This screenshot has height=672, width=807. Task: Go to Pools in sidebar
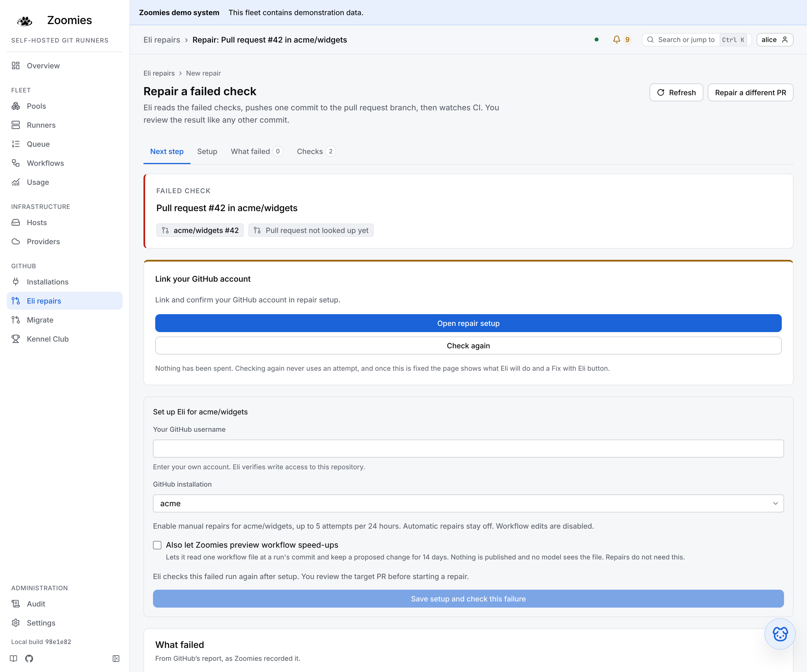click(x=64, y=106)
